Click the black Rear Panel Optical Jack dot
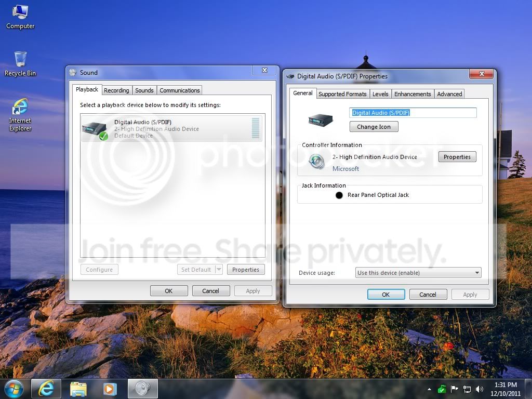532x399 pixels. (x=339, y=195)
